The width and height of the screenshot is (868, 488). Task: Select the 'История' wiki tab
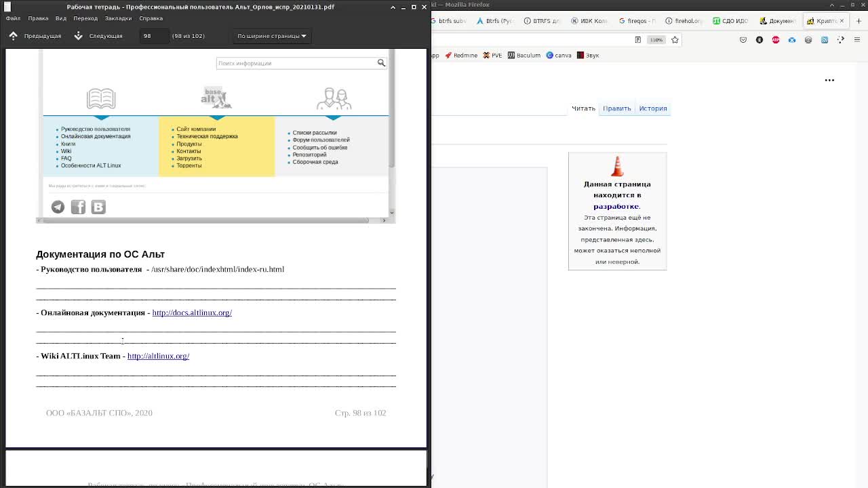pos(653,108)
